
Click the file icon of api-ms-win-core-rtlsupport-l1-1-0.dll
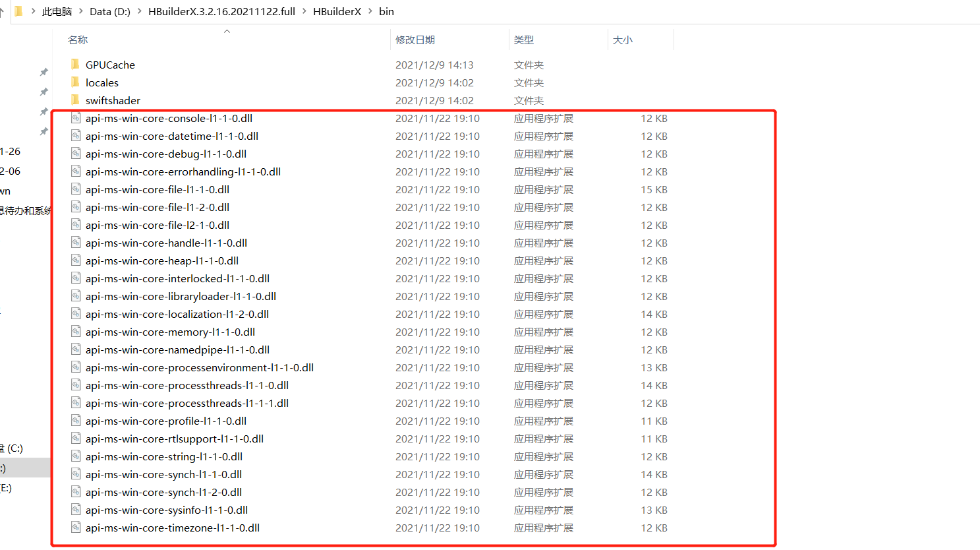point(76,439)
